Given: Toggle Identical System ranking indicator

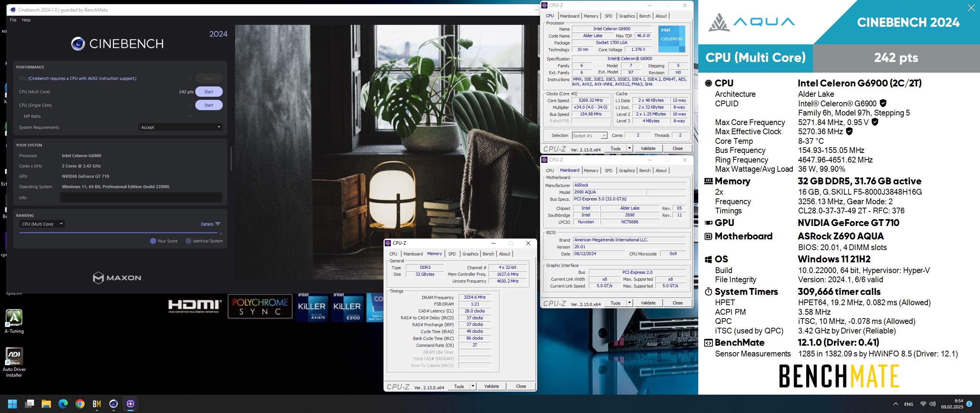Looking at the screenshot, I should click(188, 241).
